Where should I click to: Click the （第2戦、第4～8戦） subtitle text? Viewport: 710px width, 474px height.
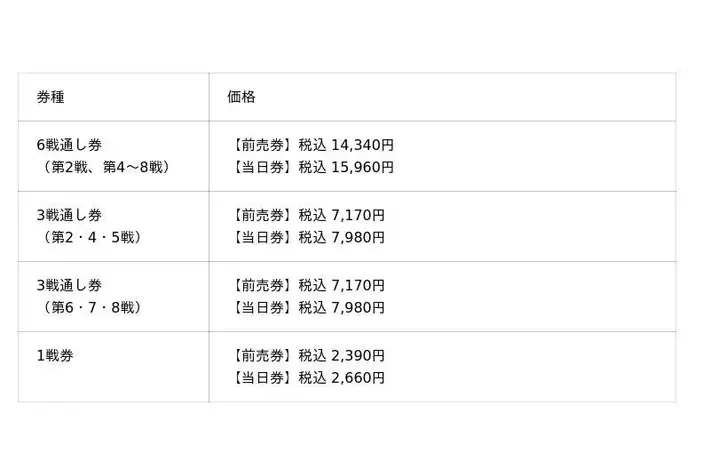click(100, 167)
